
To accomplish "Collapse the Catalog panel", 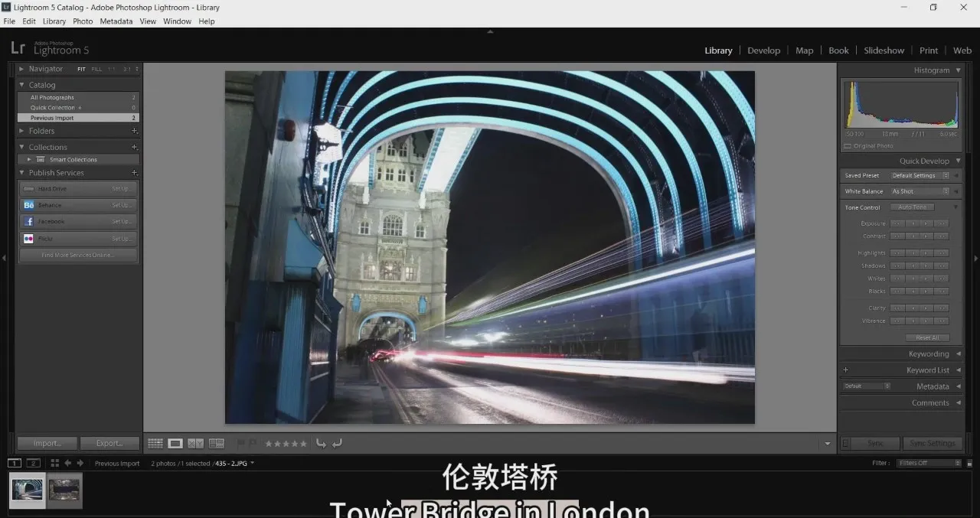I will coord(21,85).
